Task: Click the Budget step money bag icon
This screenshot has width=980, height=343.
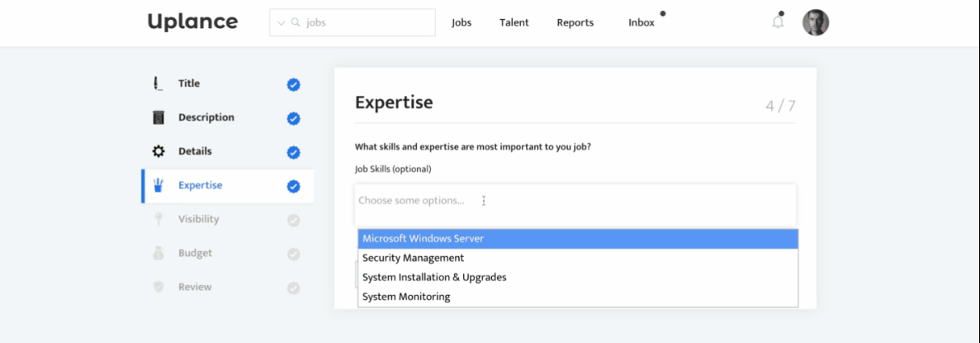Action: [x=159, y=253]
